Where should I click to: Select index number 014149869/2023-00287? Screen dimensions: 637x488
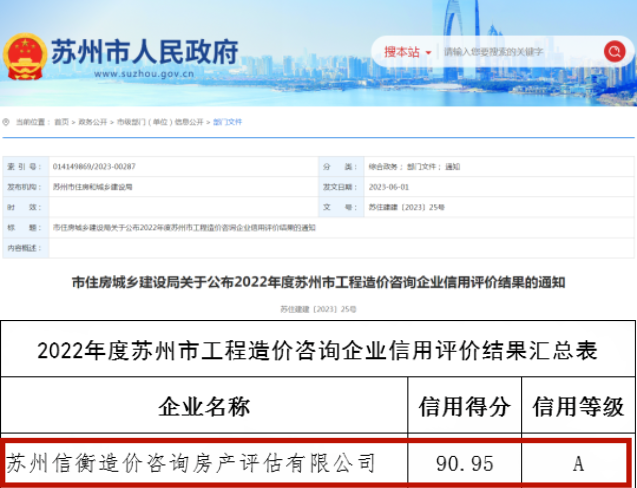(94, 167)
